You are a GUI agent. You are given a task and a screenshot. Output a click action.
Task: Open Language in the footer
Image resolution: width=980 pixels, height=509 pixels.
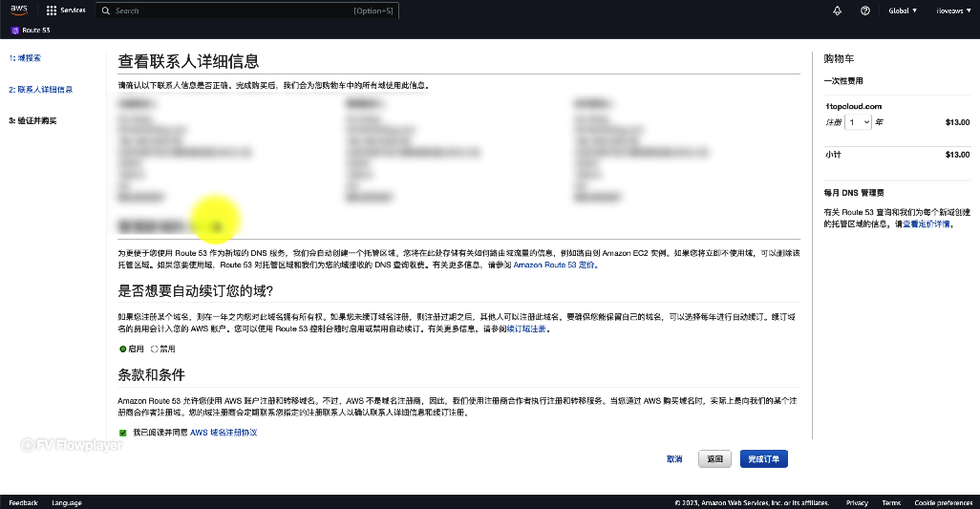pos(67,502)
